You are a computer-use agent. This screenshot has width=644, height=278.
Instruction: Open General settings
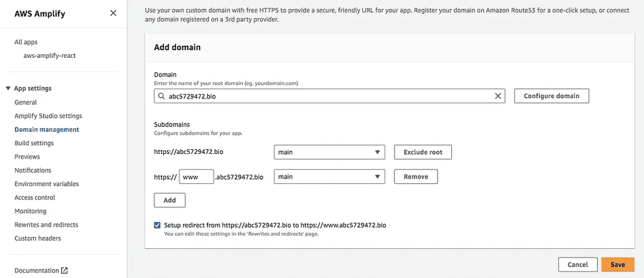coord(26,102)
